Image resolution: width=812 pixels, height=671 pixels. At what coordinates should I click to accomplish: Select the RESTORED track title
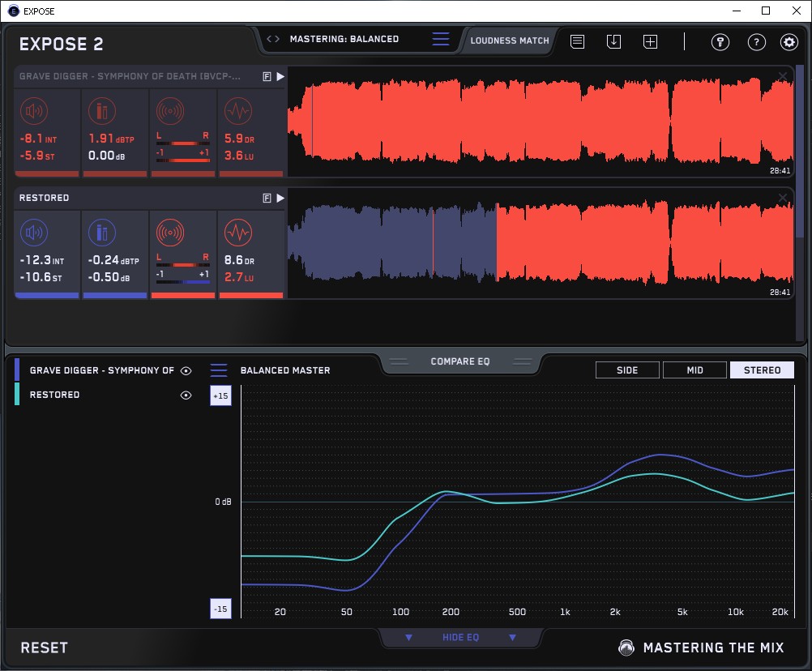point(44,198)
